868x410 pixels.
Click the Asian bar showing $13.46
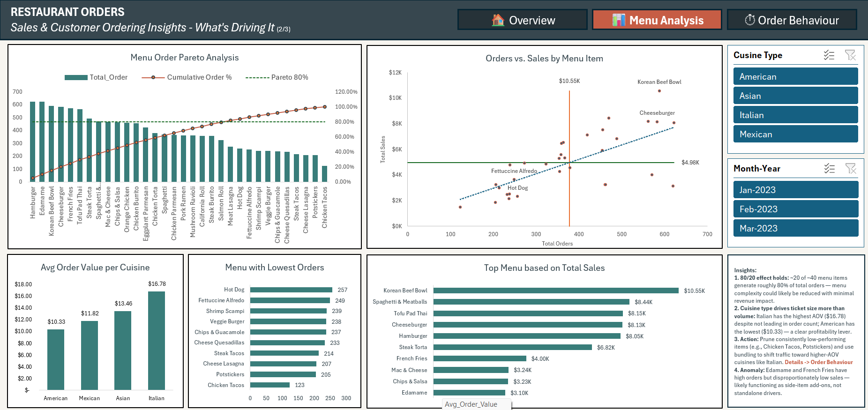[123, 350]
